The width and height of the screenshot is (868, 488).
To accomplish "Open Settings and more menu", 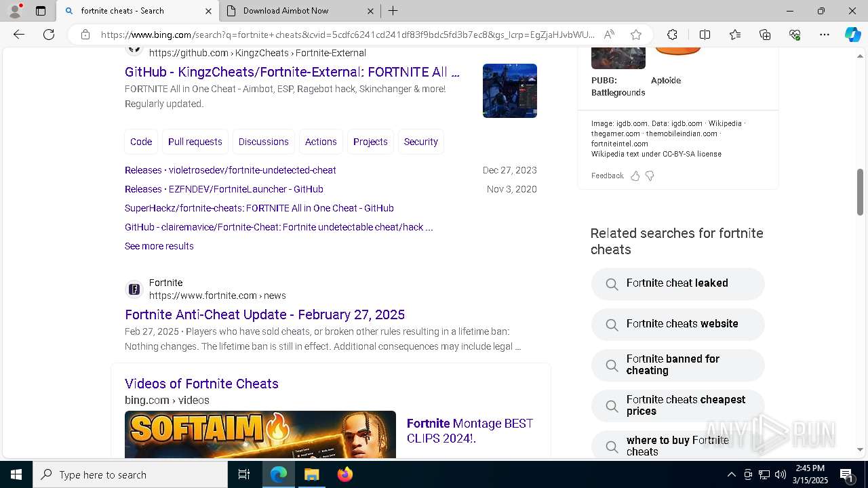I will point(825,35).
